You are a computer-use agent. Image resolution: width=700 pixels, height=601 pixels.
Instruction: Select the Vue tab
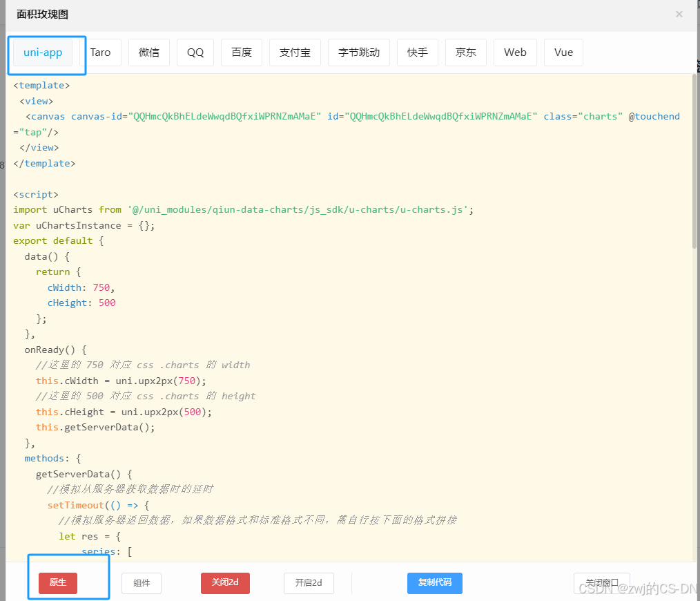[x=563, y=53]
